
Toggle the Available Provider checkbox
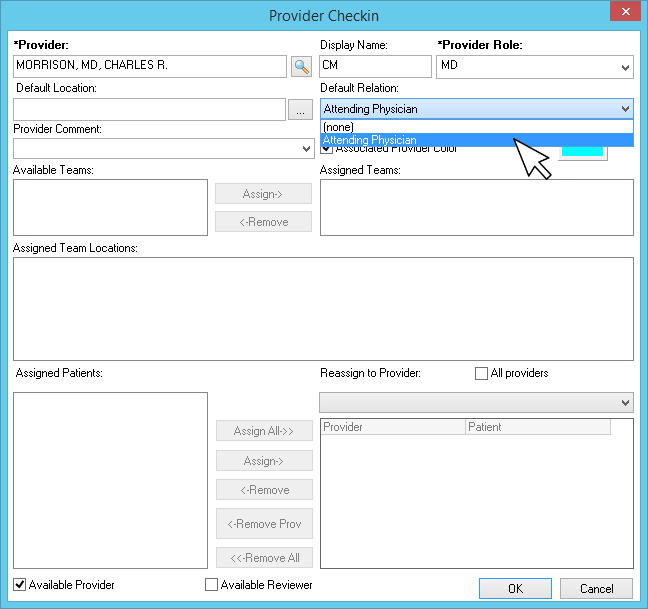(x=20, y=584)
